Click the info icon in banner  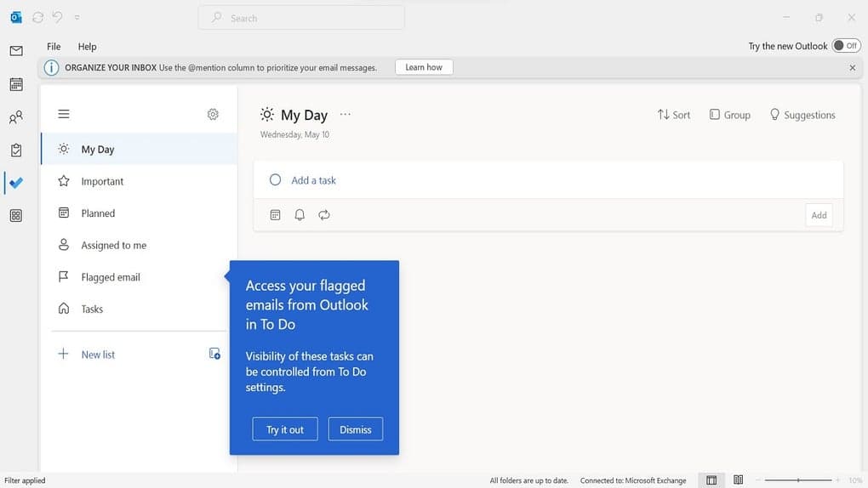(51, 67)
